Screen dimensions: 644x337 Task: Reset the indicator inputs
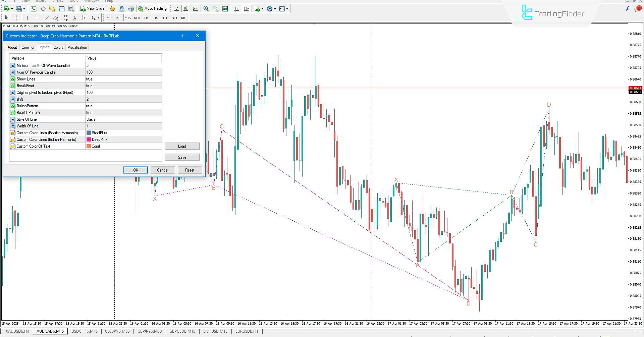pos(190,170)
